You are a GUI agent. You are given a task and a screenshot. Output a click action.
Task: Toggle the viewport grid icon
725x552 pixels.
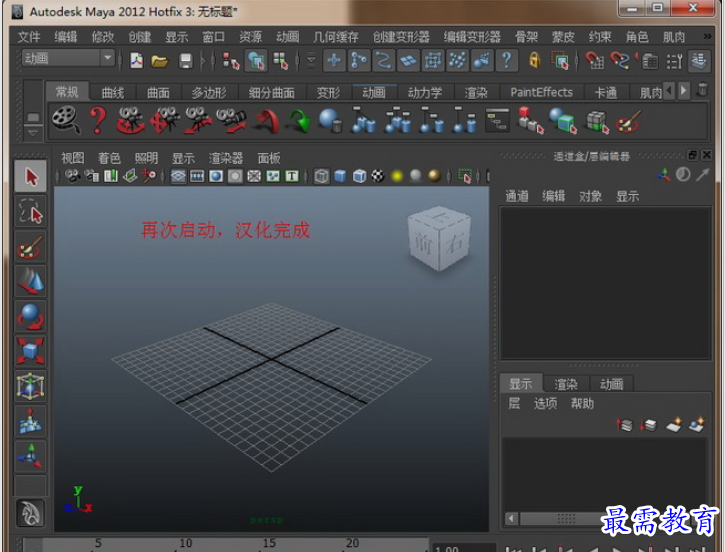click(x=178, y=176)
